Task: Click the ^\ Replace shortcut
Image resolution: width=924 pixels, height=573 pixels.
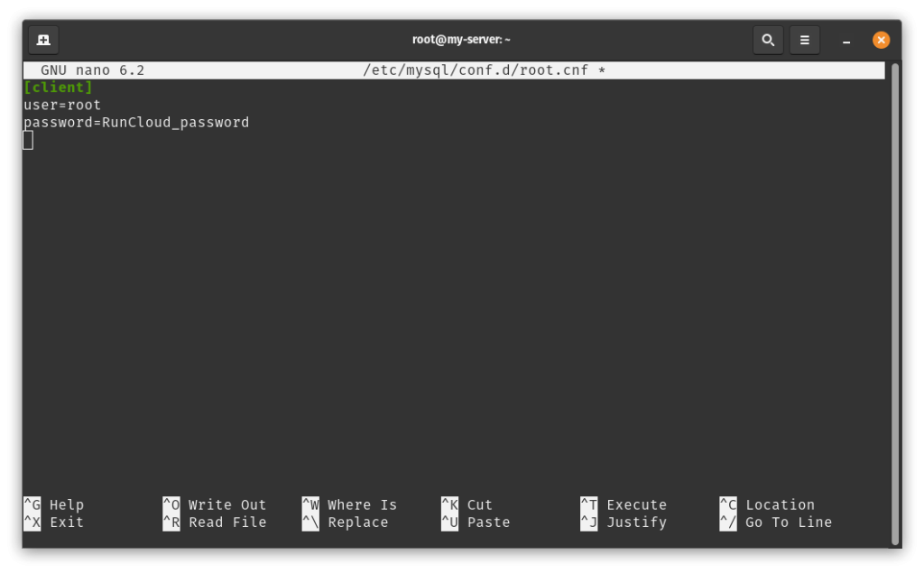Action: tap(346, 522)
